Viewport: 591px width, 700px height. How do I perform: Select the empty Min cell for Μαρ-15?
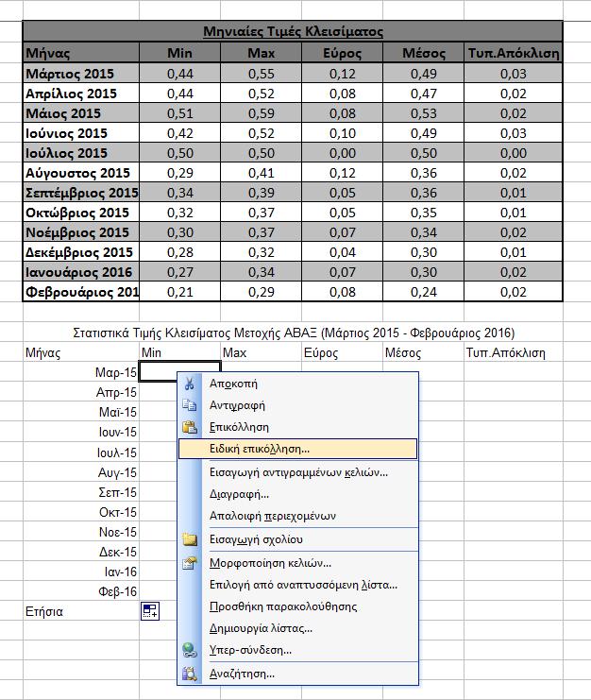pos(179,371)
